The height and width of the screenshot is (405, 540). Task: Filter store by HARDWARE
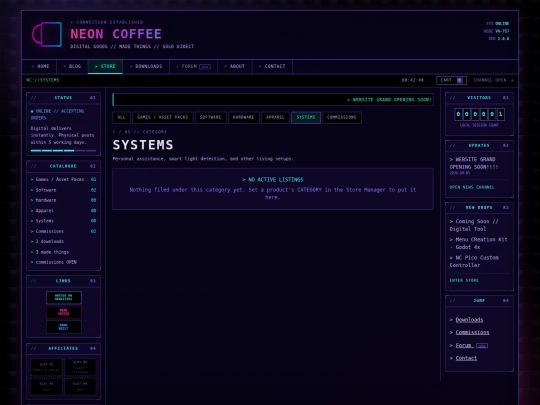coord(243,117)
